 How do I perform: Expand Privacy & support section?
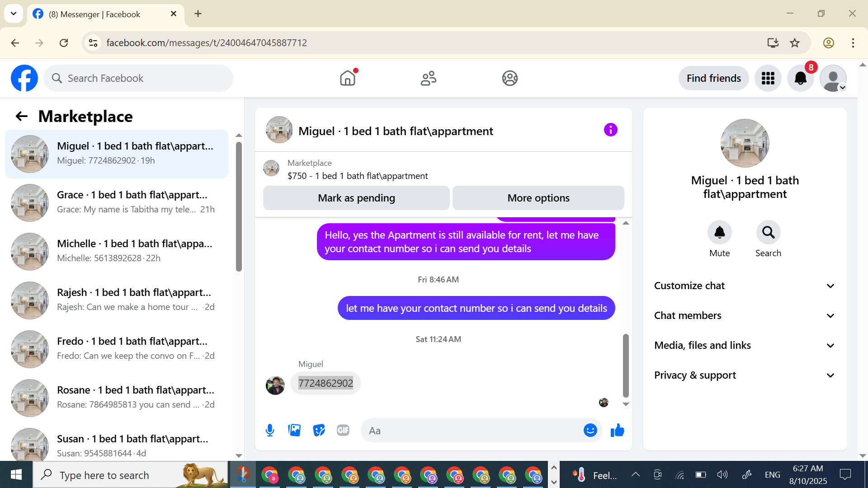pyautogui.click(x=745, y=375)
